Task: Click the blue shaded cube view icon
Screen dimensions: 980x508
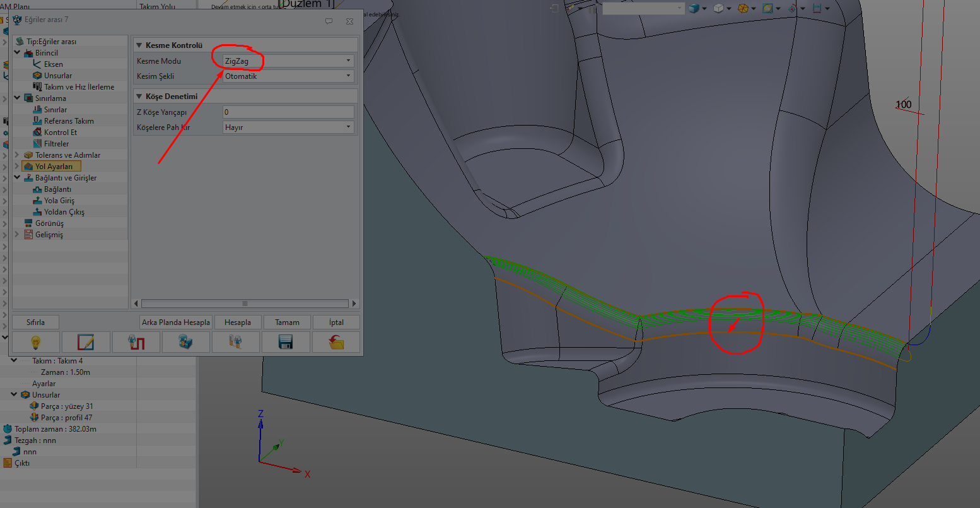Action: pos(694,8)
